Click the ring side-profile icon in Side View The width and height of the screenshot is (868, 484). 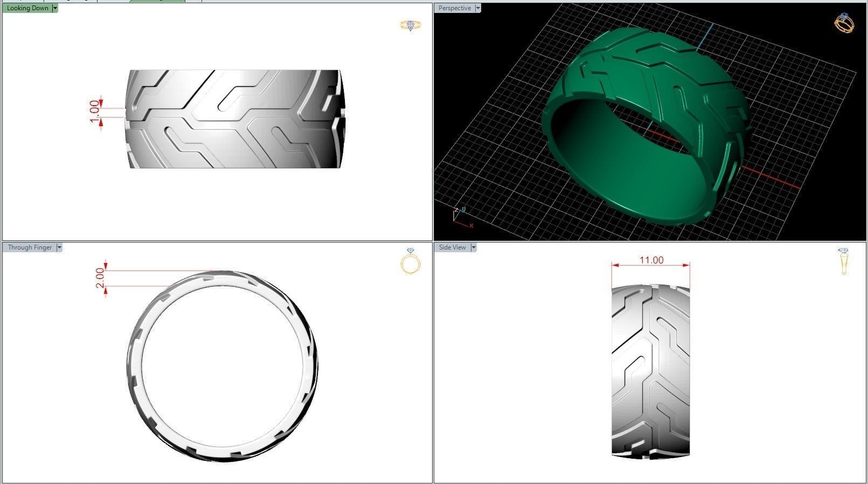click(844, 261)
